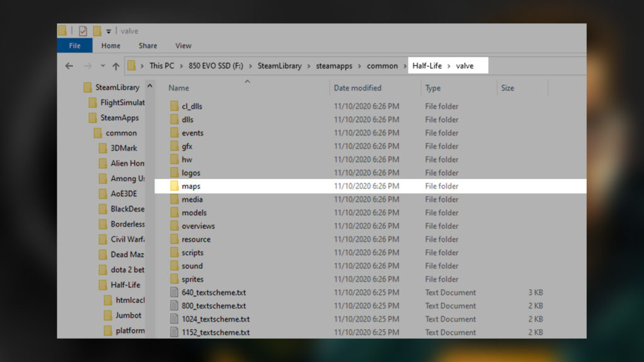Click the date modified of maps folder

pyautogui.click(x=367, y=186)
